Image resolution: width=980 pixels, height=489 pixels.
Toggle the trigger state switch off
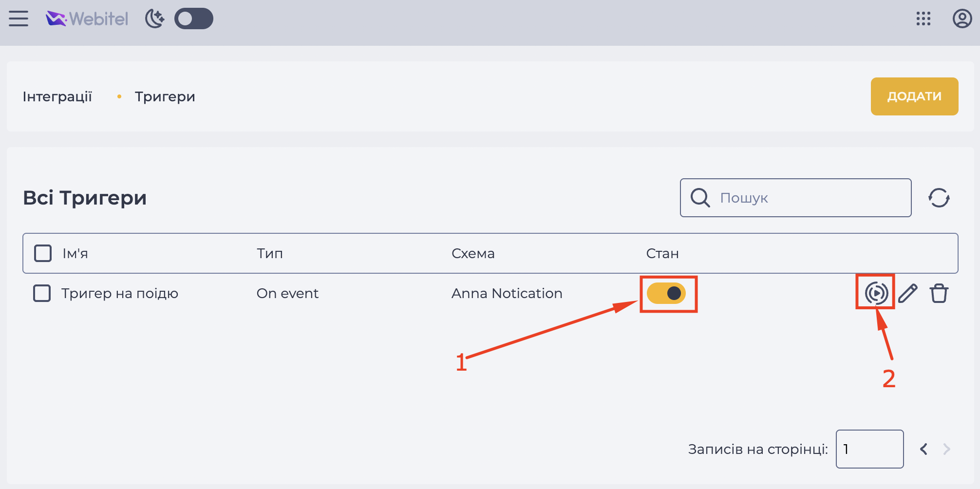tap(666, 293)
